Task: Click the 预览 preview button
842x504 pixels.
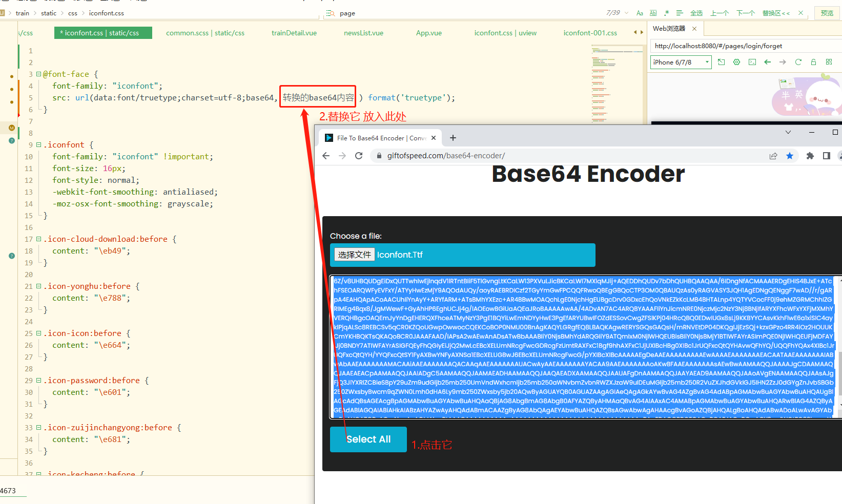Action: click(x=827, y=13)
